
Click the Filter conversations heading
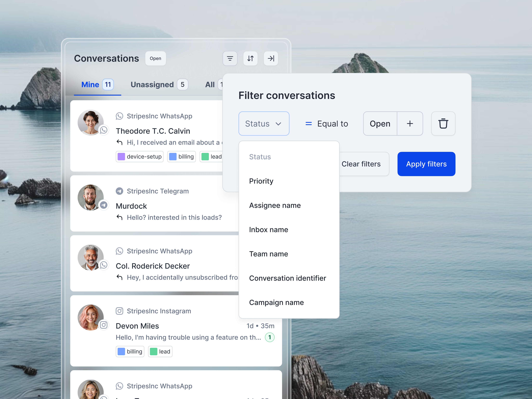tap(287, 95)
